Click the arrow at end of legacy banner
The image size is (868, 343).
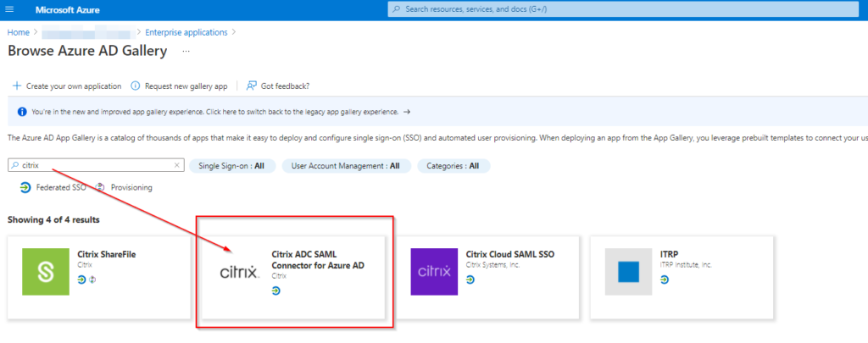407,112
